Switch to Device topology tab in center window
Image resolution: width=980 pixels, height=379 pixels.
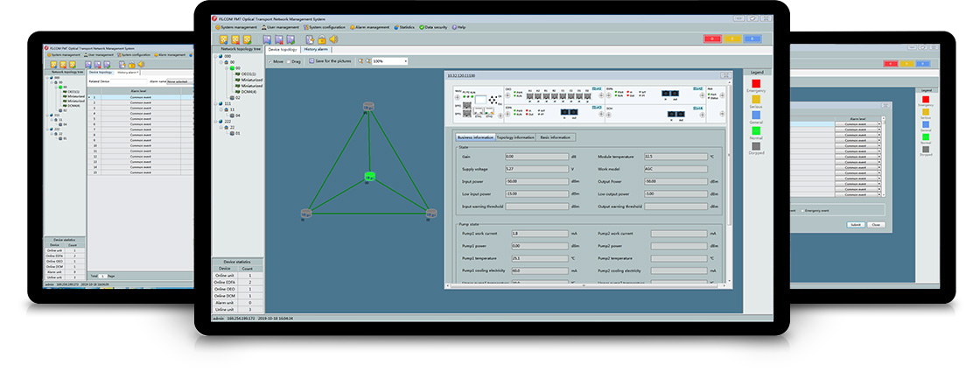283,49
